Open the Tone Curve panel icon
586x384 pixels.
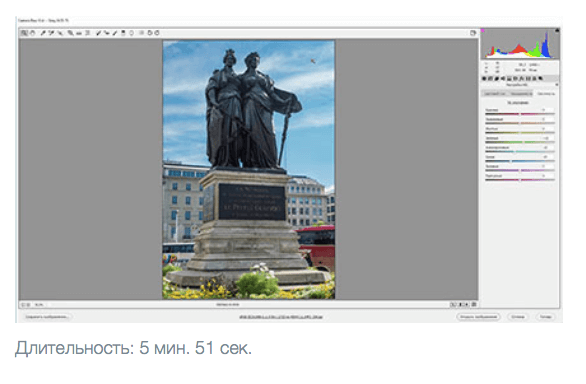(x=490, y=78)
